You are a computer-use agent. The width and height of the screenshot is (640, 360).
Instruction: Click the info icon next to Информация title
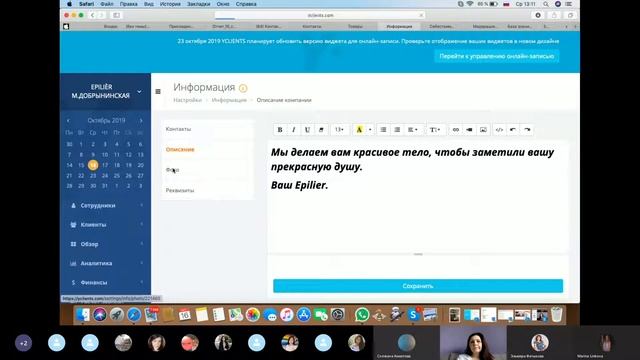click(x=243, y=88)
